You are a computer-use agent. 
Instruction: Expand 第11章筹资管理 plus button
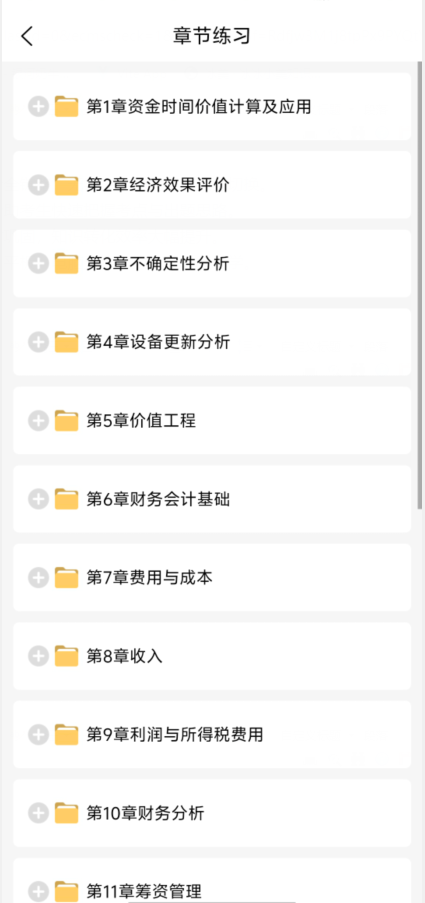click(x=38, y=891)
